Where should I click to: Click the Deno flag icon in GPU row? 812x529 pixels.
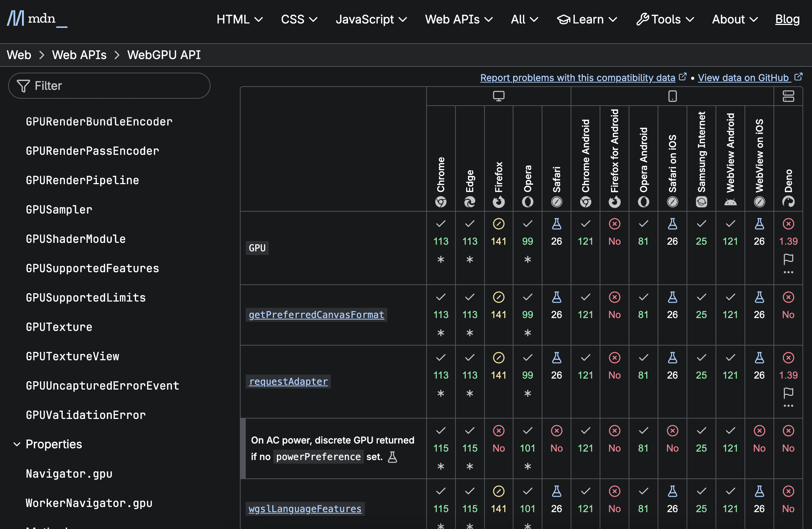(788, 259)
